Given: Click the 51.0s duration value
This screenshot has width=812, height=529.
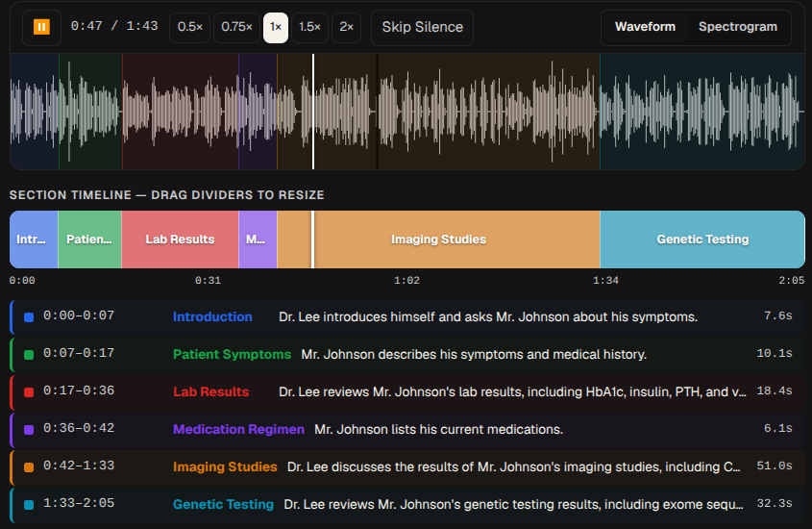Looking at the screenshot, I should click(x=775, y=466).
